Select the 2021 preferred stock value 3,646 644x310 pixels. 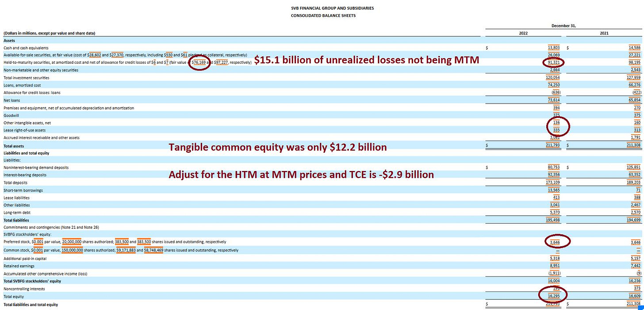click(x=635, y=242)
